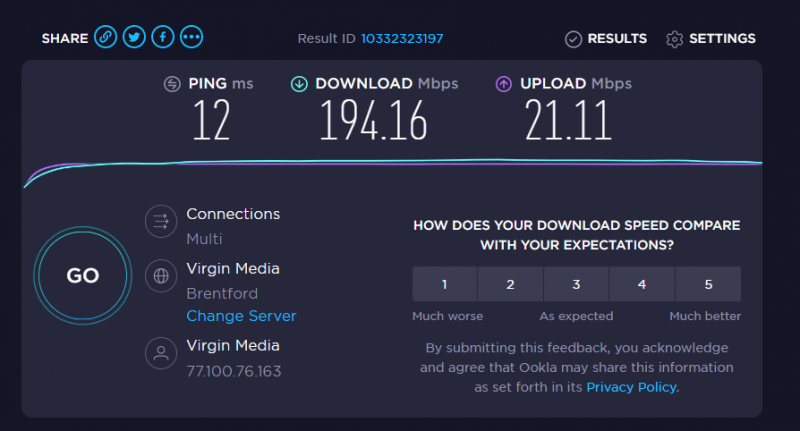800x431 pixels.
Task: Open result ID 10332323197 link
Action: (x=402, y=39)
